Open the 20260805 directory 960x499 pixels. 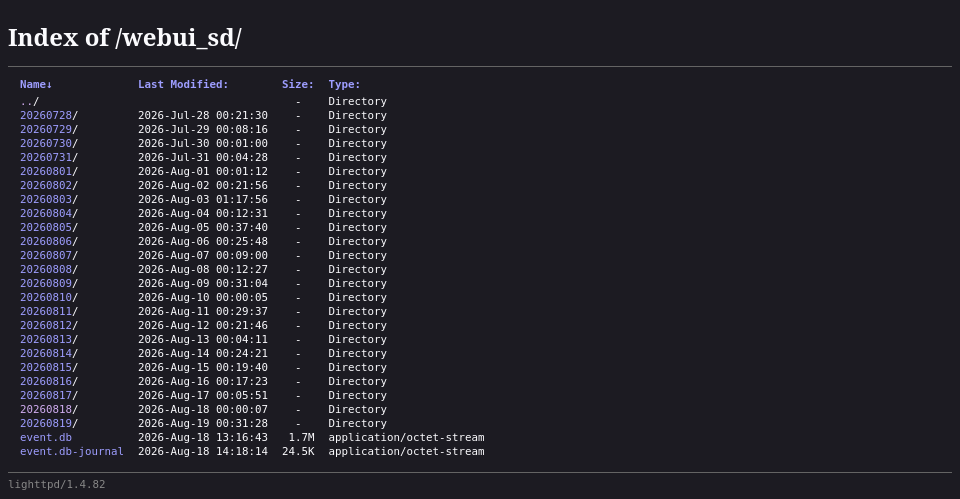[46, 228]
